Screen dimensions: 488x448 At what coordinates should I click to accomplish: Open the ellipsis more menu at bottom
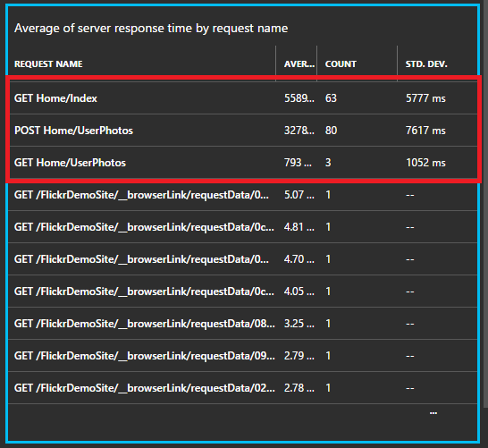point(433,413)
